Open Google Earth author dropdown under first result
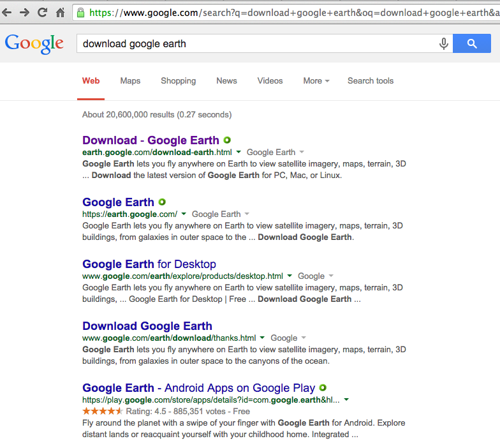Screen dimensions: 500x448 point(276,153)
